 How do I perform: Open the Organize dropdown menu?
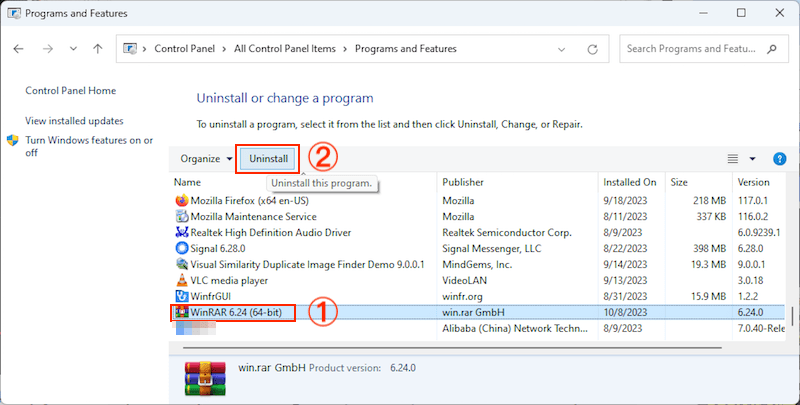206,159
